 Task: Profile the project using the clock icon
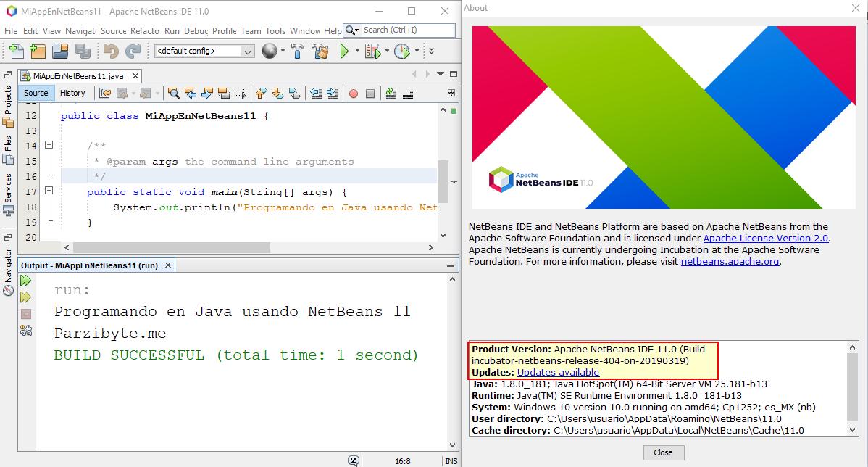point(402,51)
